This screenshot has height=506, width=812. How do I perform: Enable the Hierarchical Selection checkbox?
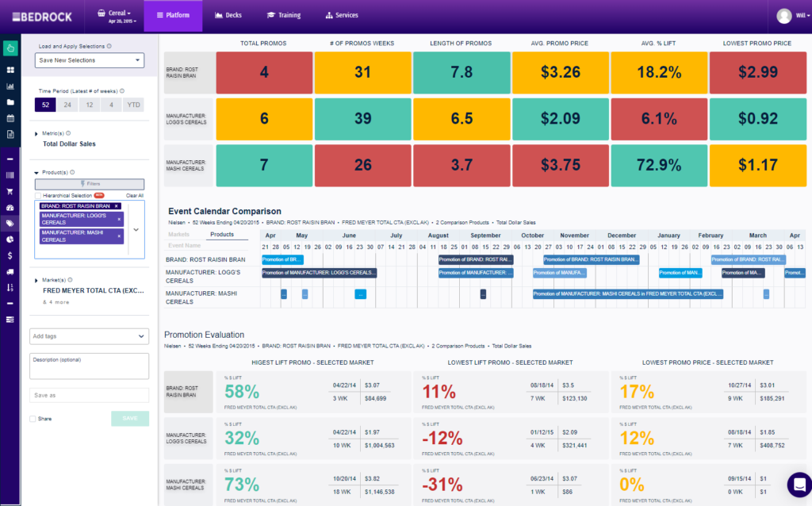[x=37, y=195]
